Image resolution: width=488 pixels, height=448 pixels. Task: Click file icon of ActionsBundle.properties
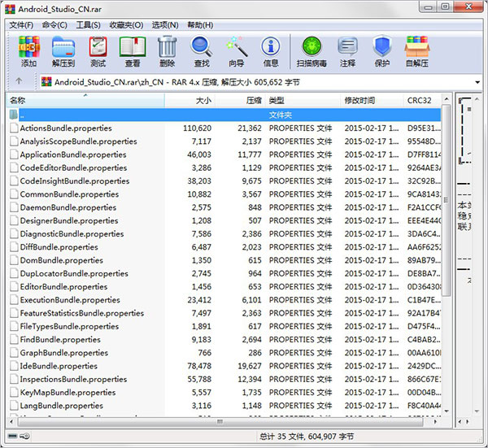pos(14,128)
